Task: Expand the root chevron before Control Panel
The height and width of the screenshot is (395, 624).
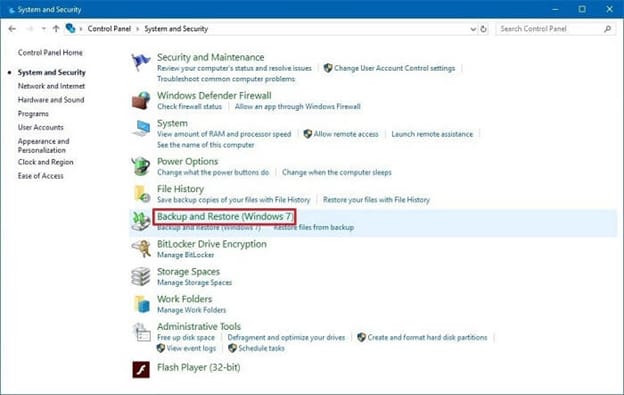Action: point(81,29)
